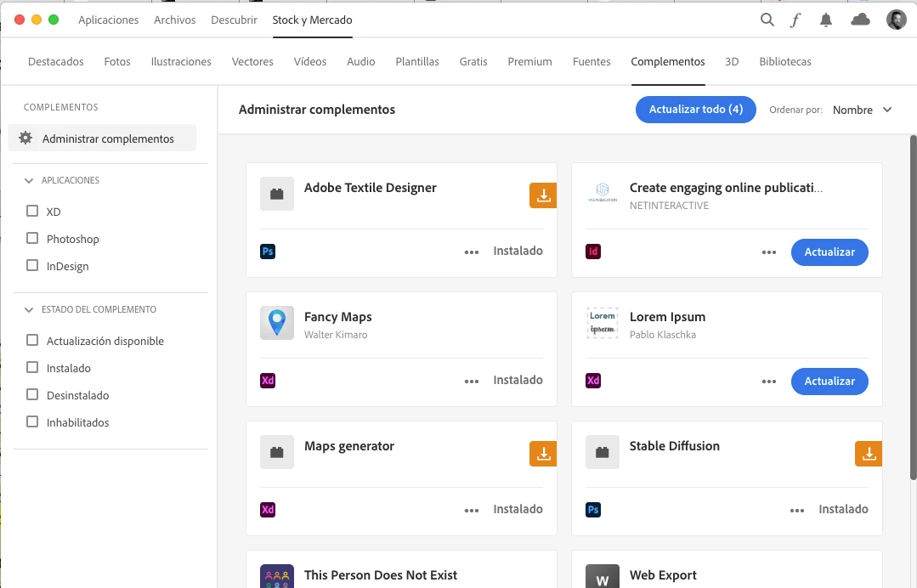The height and width of the screenshot is (588, 917).
Task: Open the Fotos tab
Action: click(x=117, y=61)
